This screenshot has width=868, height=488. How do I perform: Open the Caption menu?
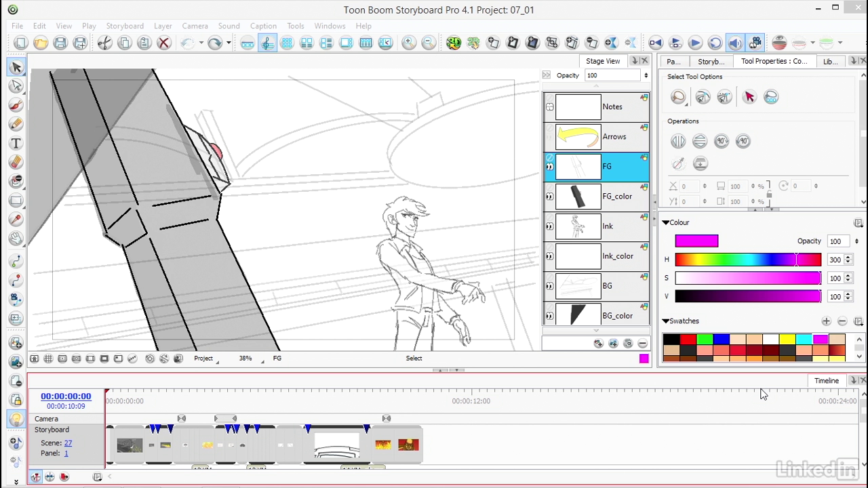(263, 26)
